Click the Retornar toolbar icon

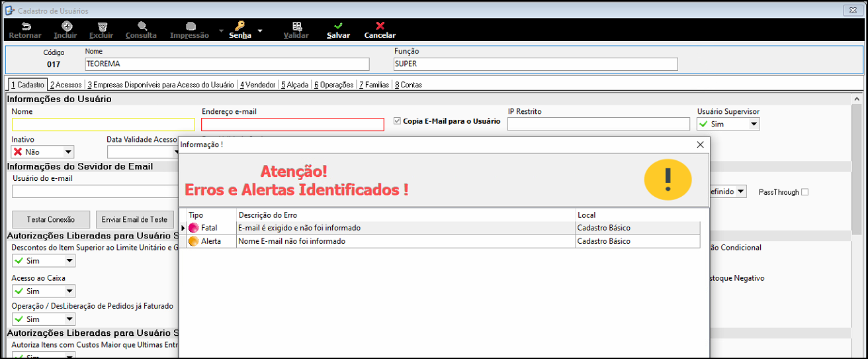point(25,26)
